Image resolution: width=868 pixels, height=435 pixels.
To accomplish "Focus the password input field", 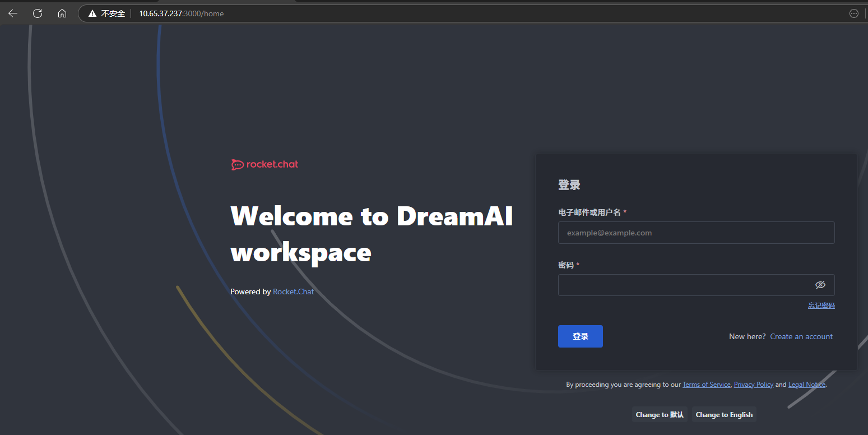I will (696, 285).
